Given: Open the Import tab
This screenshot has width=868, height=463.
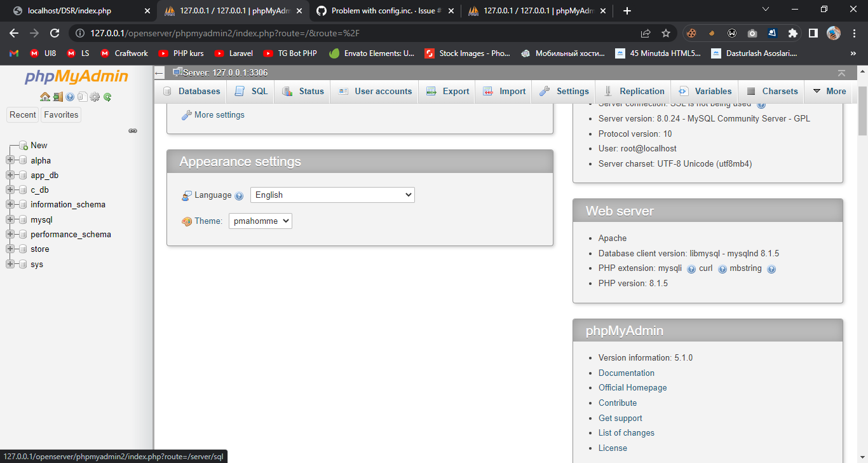Looking at the screenshot, I should click(x=504, y=91).
